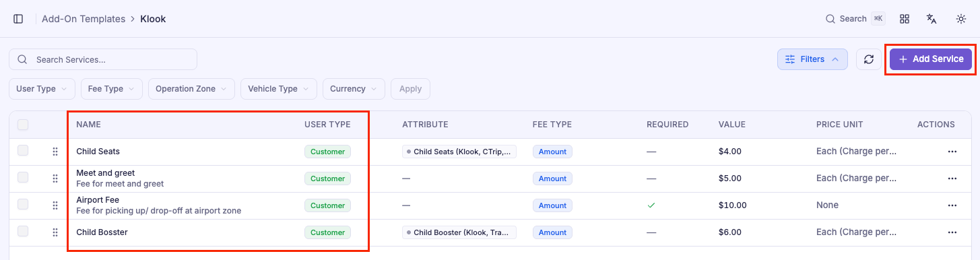
Task: Open actions menu for Child Bosster row
Action: coord(952,232)
